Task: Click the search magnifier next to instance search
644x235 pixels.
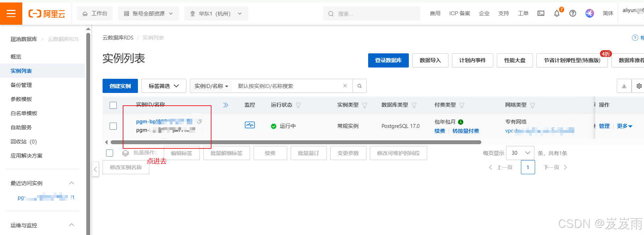Action: [359, 86]
